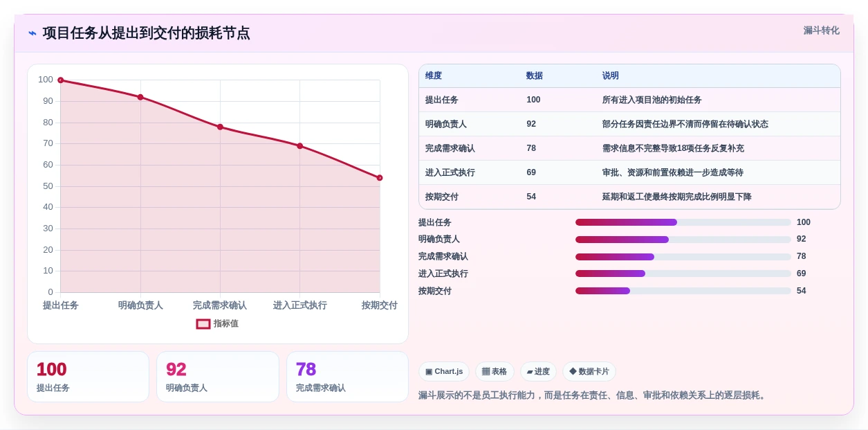Click the 54 value beside the progress bar

click(x=802, y=291)
